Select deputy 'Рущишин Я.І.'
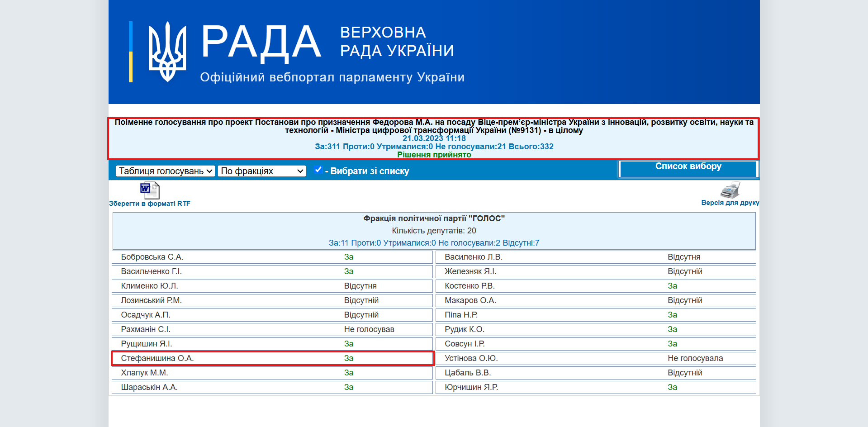The image size is (868, 427). [x=147, y=344]
